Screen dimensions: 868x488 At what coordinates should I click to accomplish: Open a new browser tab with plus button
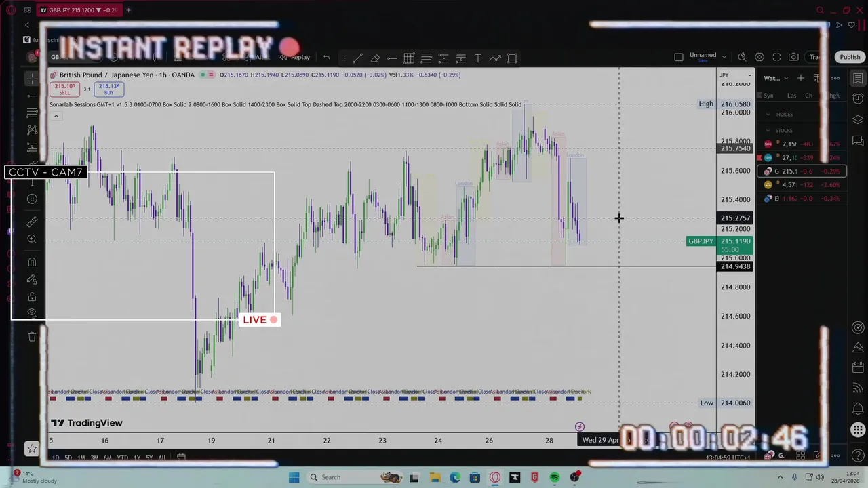128,10
